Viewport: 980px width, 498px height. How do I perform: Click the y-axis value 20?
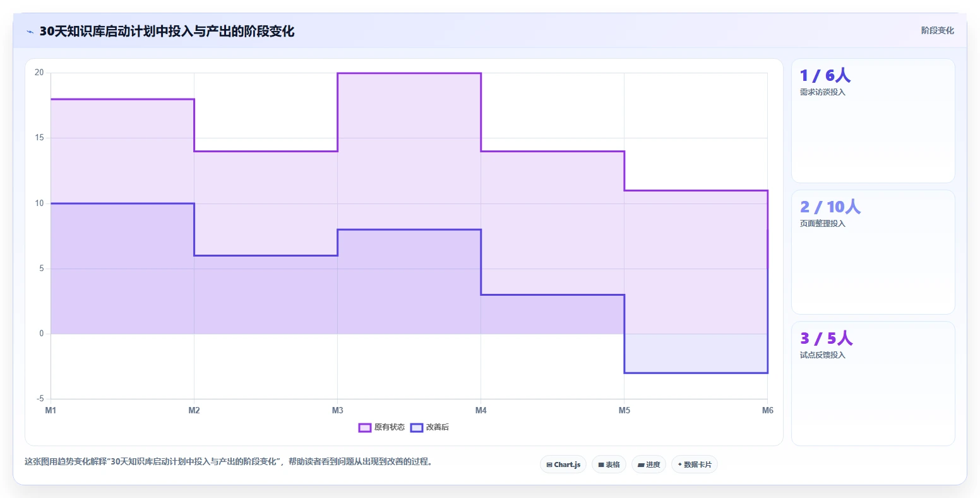coord(39,73)
